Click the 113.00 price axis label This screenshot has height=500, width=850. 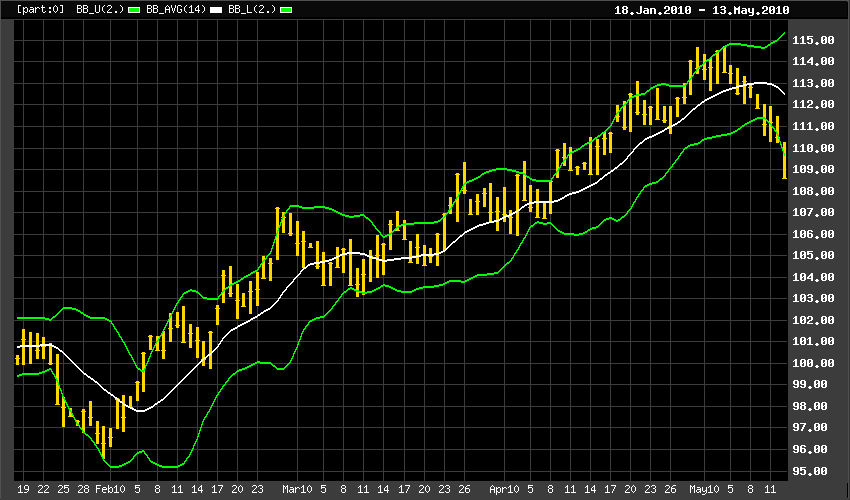pos(813,83)
